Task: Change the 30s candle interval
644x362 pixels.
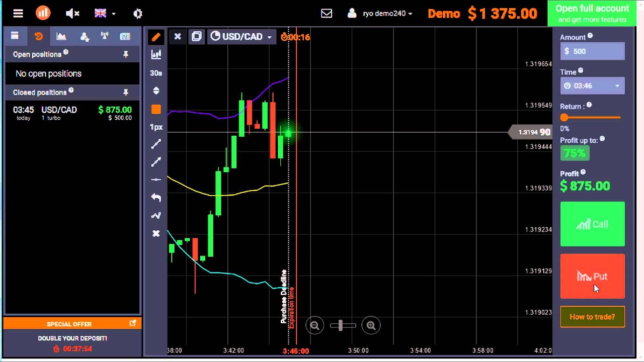Action: click(156, 73)
